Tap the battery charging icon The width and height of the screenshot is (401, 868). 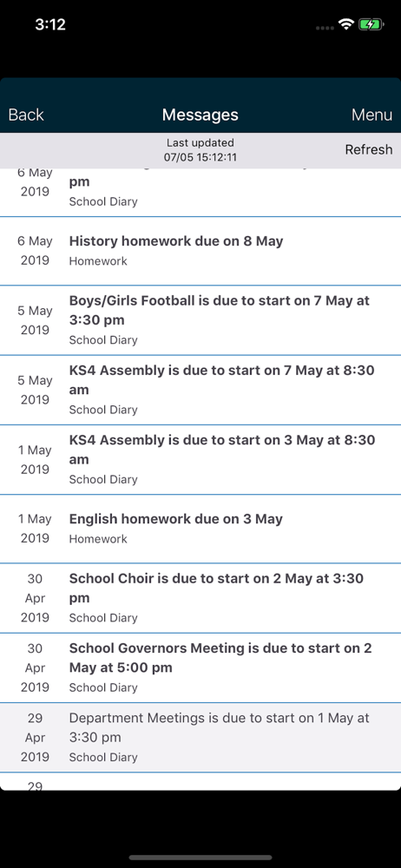(x=371, y=25)
